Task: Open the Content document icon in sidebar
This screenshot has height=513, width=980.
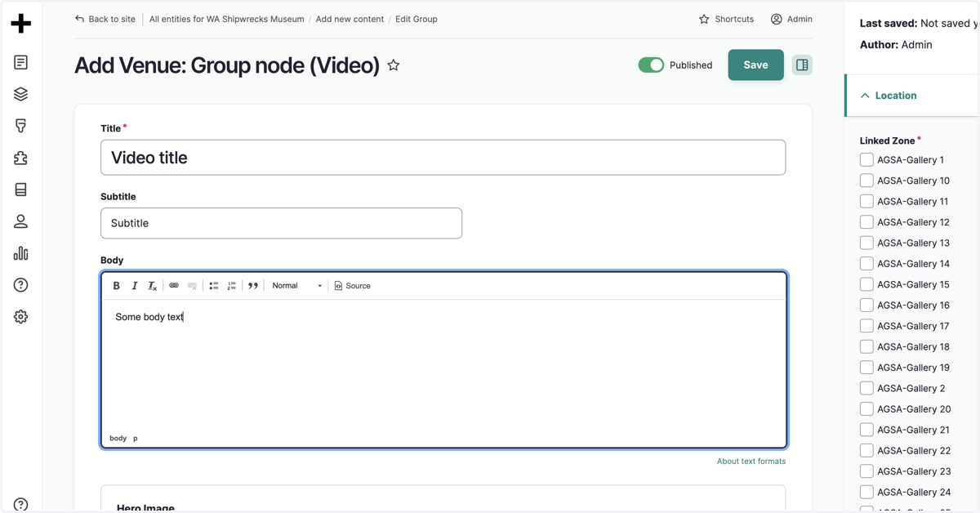Action: pyautogui.click(x=21, y=62)
